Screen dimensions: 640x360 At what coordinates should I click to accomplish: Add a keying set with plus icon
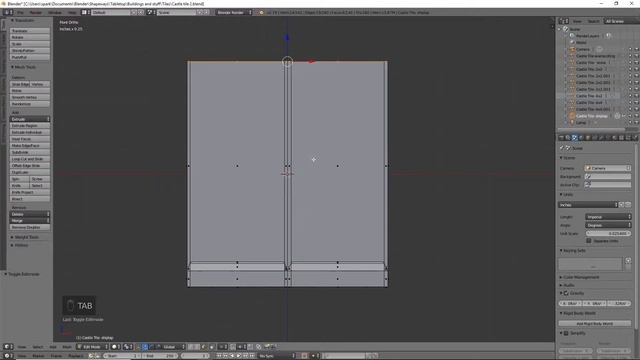(x=628, y=260)
